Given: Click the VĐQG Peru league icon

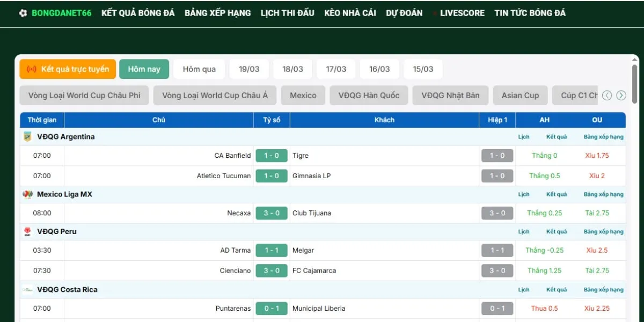Looking at the screenshot, I should point(27,232).
